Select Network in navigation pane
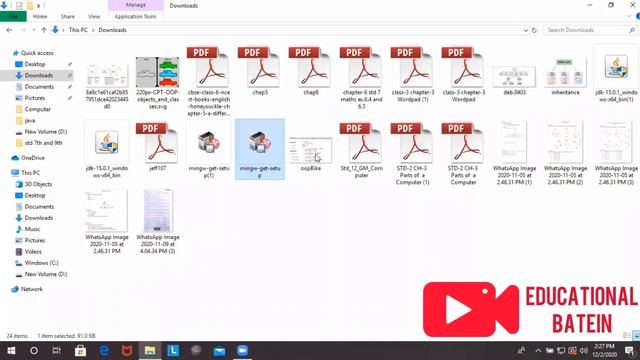The image size is (640, 360). tap(31, 289)
